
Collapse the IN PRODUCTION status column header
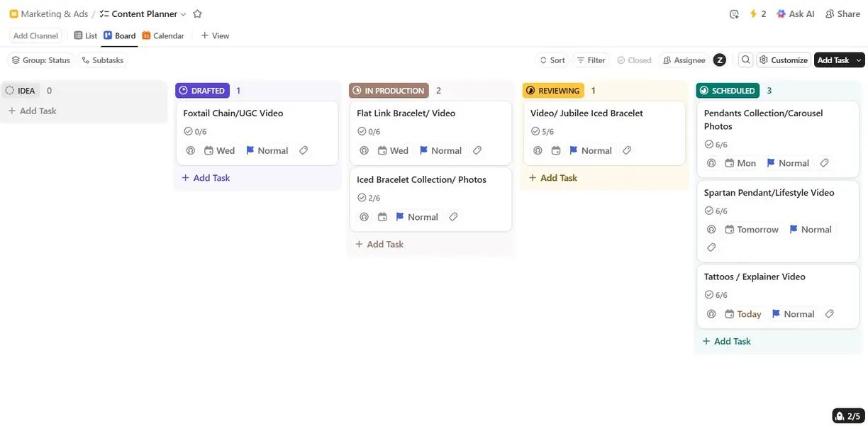pos(389,91)
